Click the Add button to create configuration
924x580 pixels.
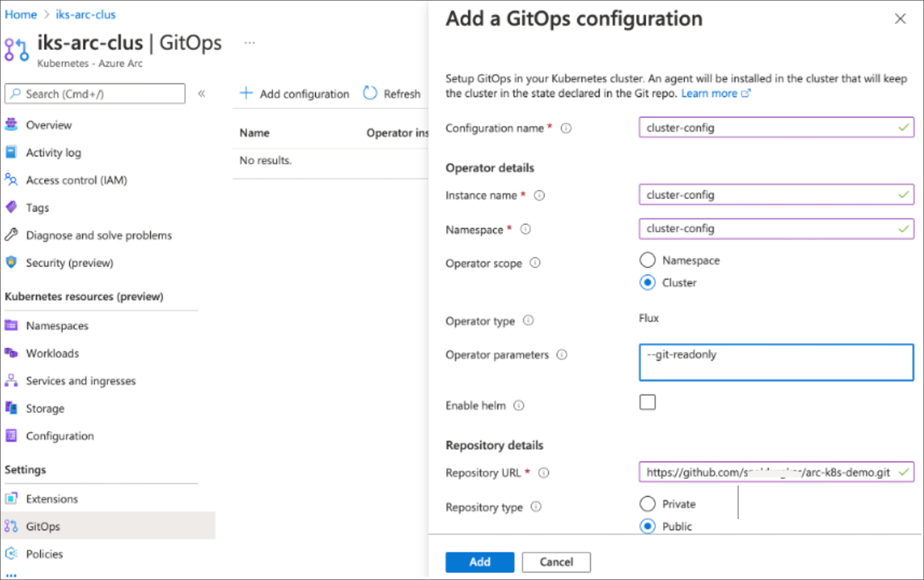pos(479,562)
